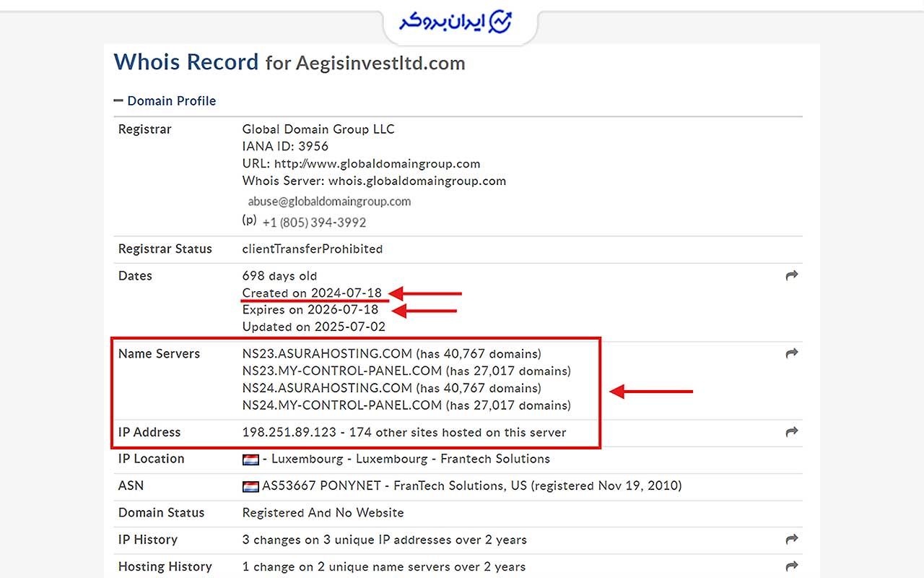Click the Aegisinvestltd.com domain title

380,64
